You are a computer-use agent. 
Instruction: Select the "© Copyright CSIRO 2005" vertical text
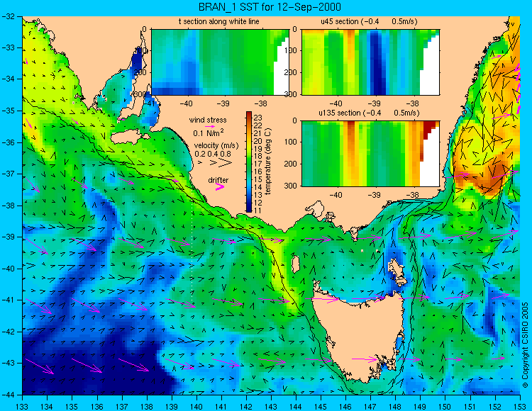point(526,345)
